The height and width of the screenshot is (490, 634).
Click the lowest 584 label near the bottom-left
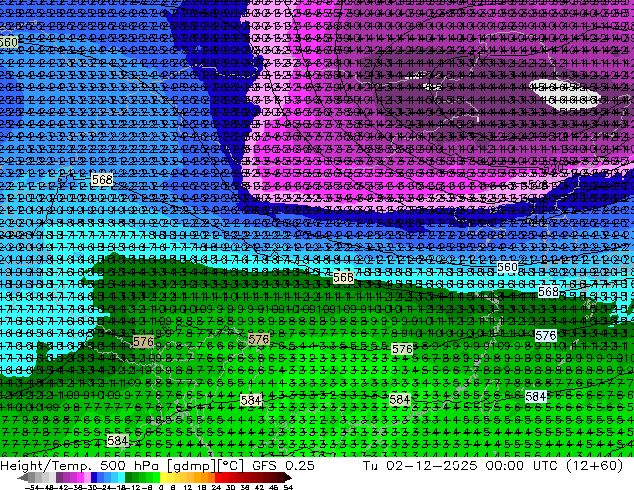pyautogui.click(x=118, y=440)
